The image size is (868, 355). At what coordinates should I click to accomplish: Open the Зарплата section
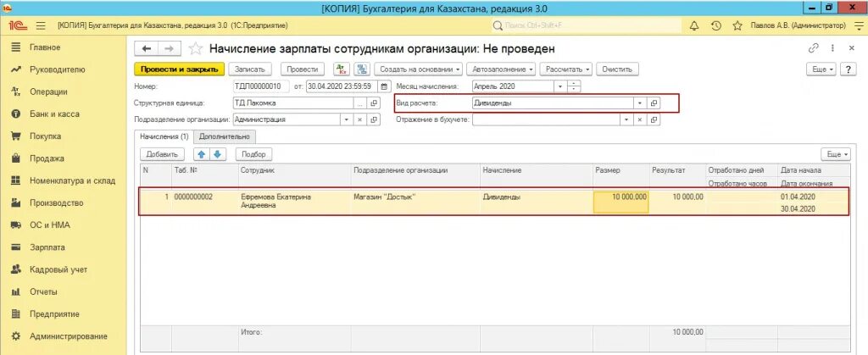[x=47, y=247]
